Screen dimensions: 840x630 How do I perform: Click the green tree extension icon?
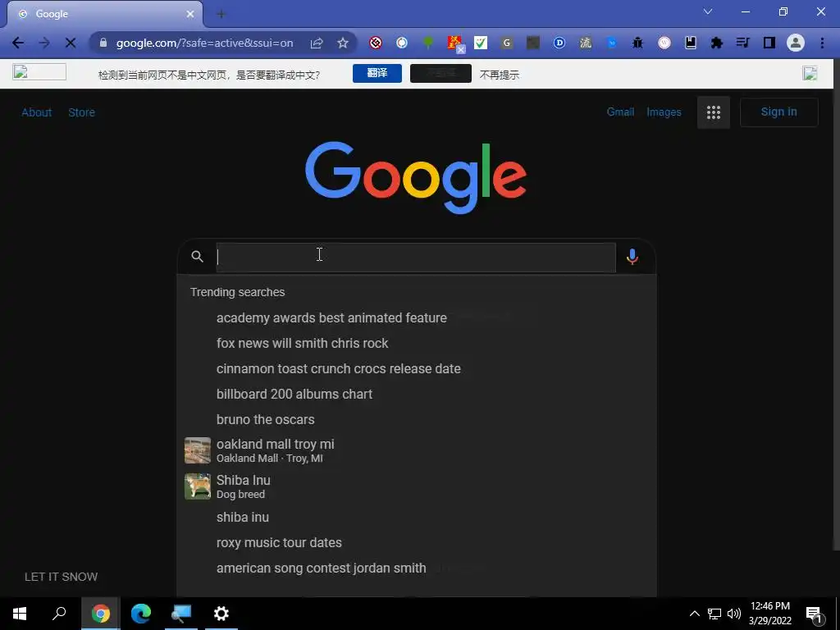[x=428, y=43]
